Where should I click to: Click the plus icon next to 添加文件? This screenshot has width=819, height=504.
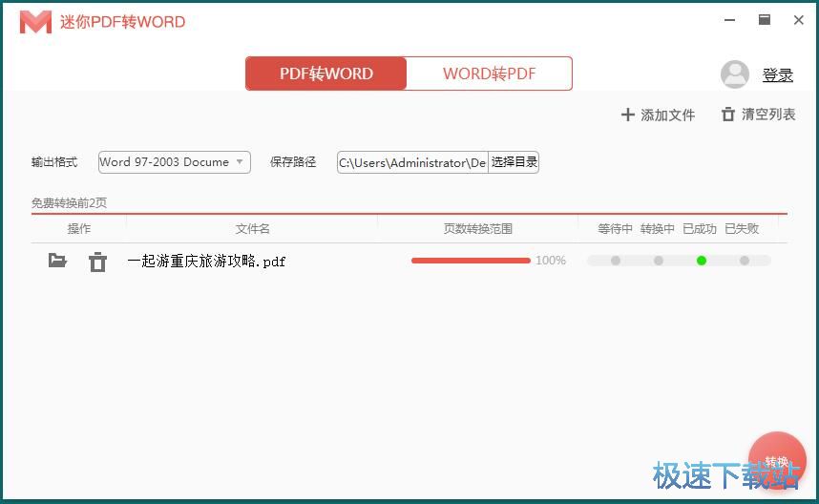pyautogui.click(x=627, y=115)
